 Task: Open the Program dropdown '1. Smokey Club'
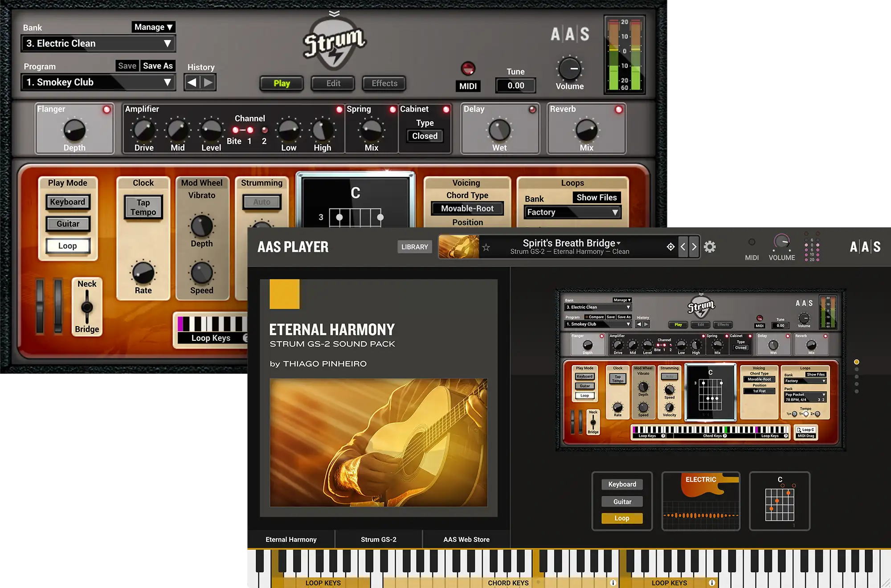(98, 82)
